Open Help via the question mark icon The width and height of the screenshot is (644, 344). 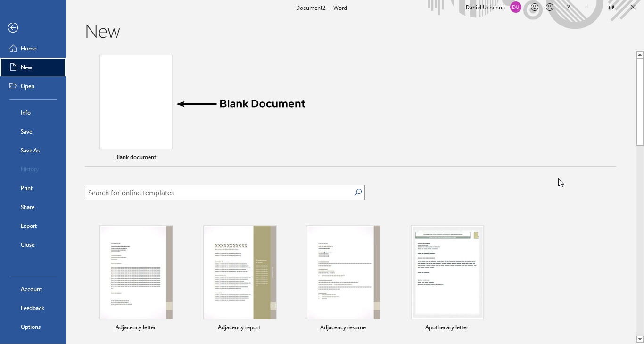(x=568, y=7)
